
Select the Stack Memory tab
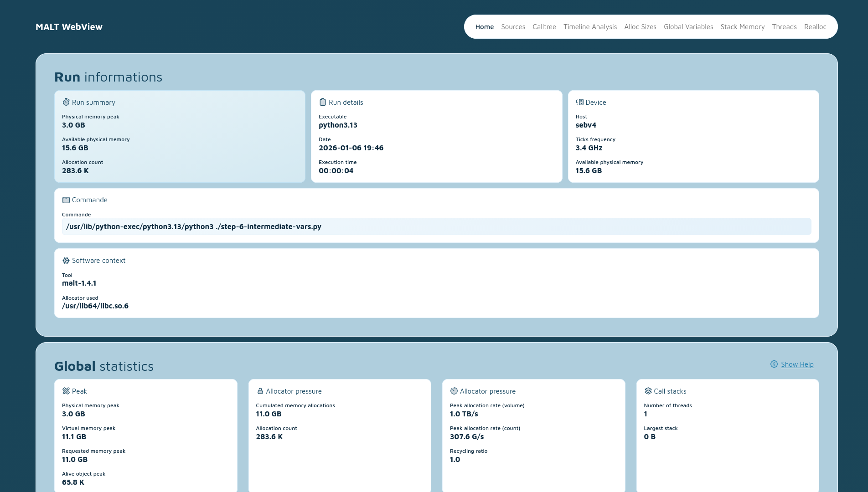point(742,27)
